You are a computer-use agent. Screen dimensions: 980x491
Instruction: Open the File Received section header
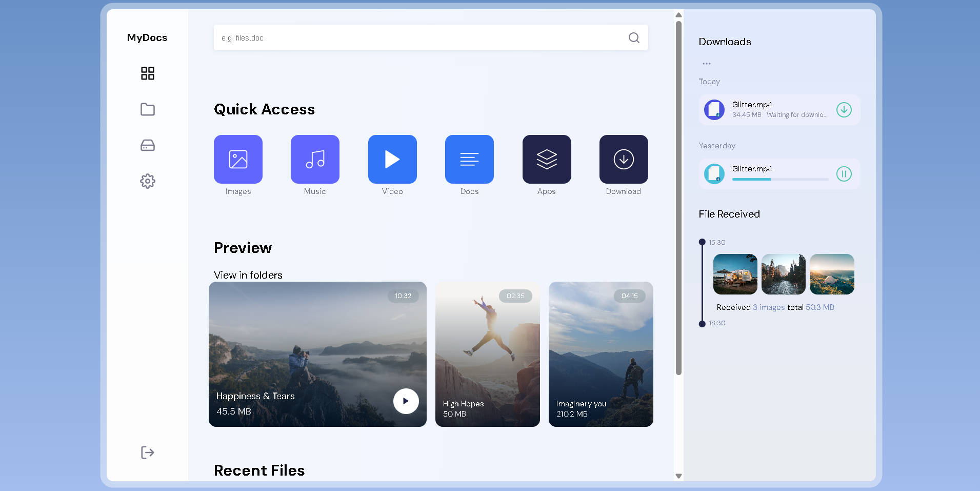coord(729,214)
